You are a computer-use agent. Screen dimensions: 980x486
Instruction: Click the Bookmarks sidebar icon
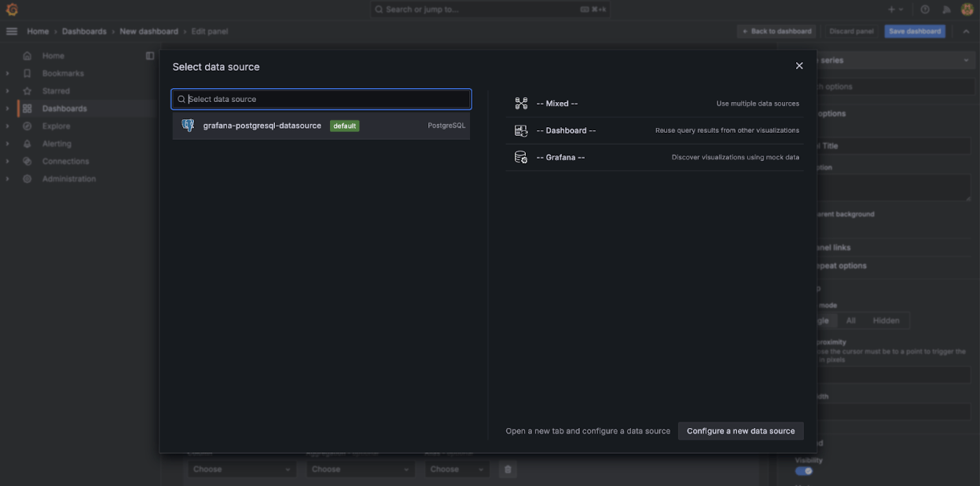pos(27,73)
